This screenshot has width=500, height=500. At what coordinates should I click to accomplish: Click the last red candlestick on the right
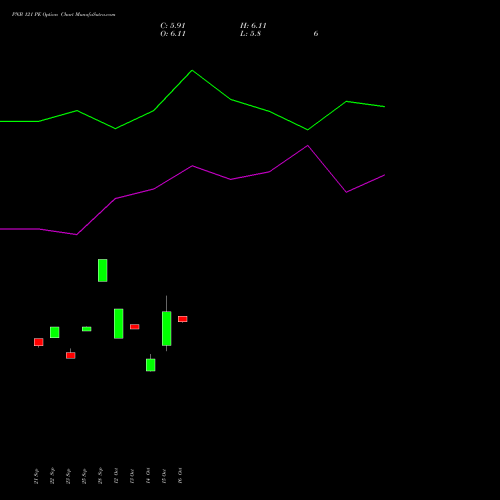tap(183, 319)
